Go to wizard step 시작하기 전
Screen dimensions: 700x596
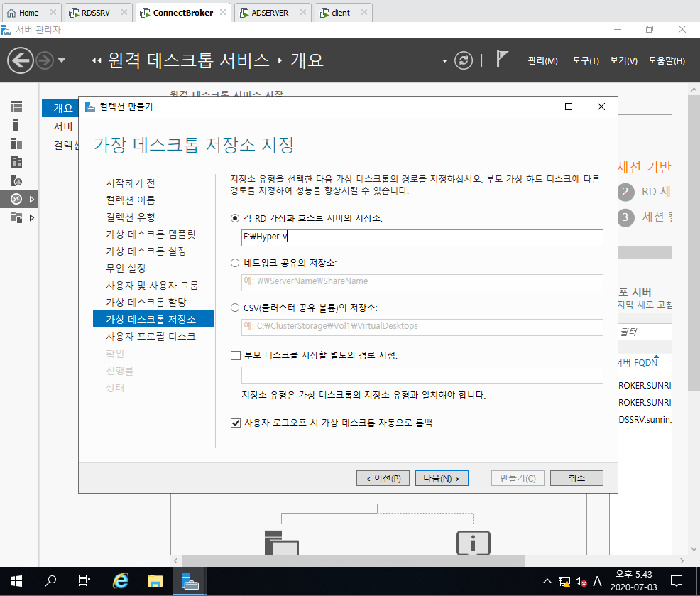[131, 183]
